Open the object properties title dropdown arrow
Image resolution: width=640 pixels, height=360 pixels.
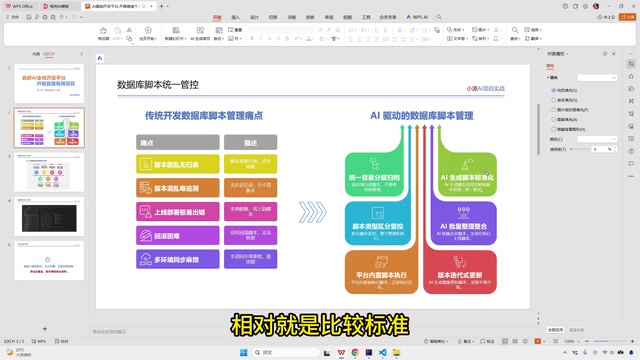point(567,54)
